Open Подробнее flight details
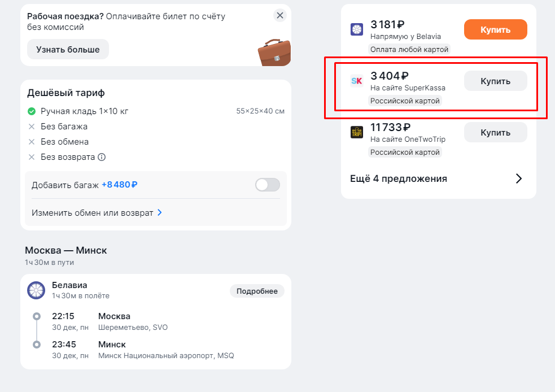Viewport: 555px width, 392px height. point(257,291)
